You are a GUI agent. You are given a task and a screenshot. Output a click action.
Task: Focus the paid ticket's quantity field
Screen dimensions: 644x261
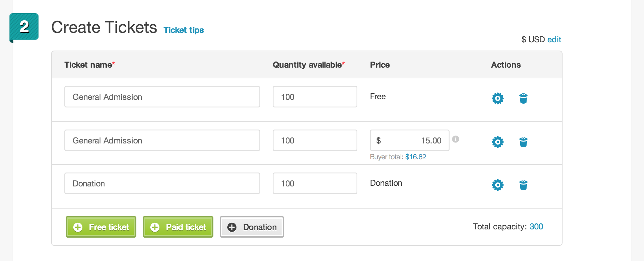(315, 140)
